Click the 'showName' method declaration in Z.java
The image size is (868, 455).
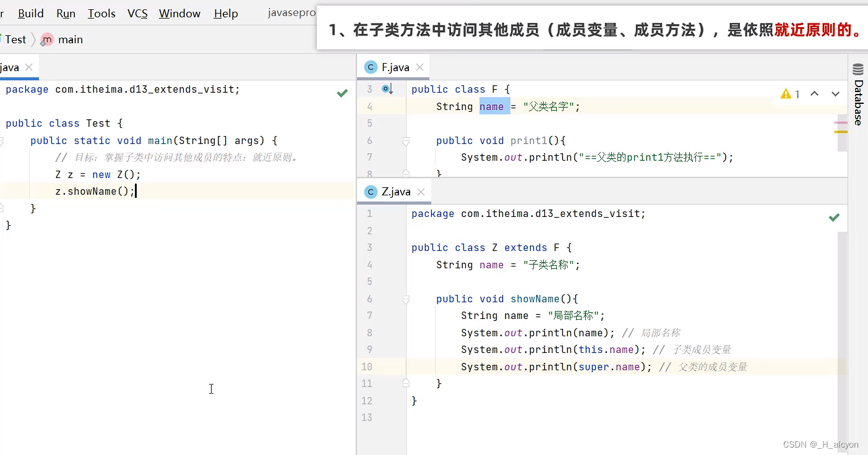pos(535,299)
